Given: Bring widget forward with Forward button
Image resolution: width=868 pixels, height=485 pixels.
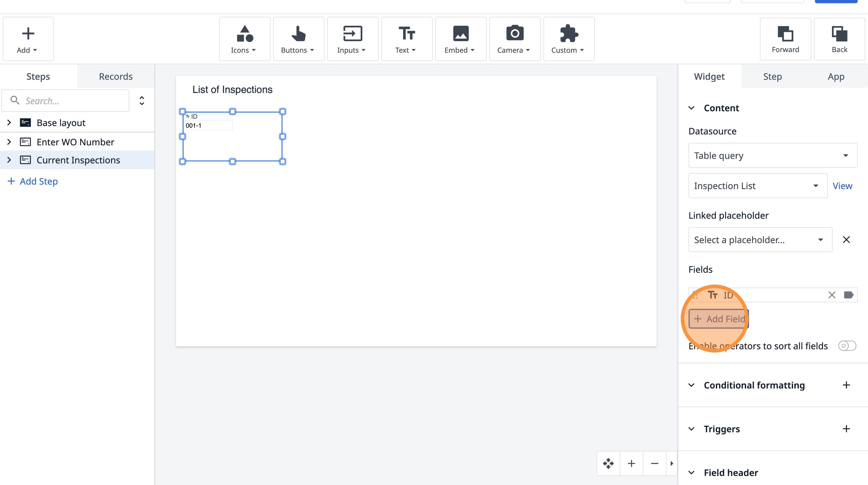Looking at the screenshot, I should click(x=785, y=39).
